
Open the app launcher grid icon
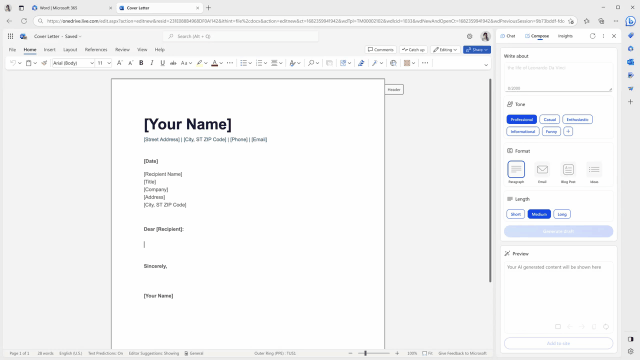pos(10,36)
